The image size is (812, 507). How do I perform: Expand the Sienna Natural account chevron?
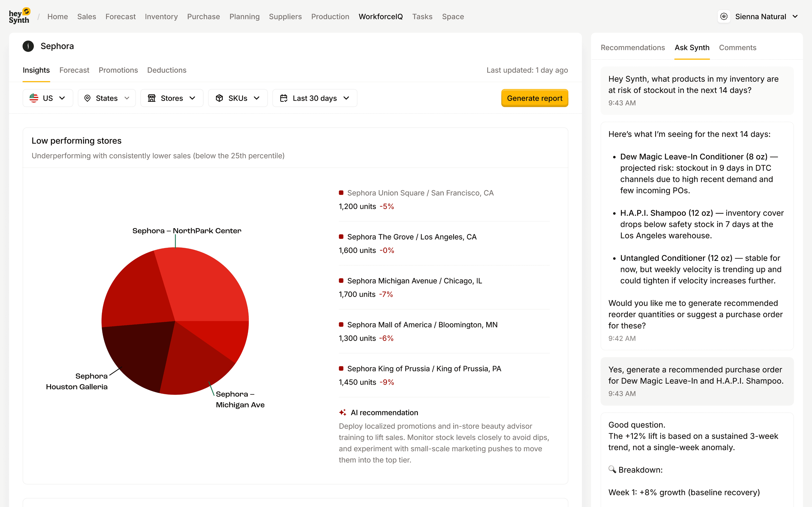(795, 16)
